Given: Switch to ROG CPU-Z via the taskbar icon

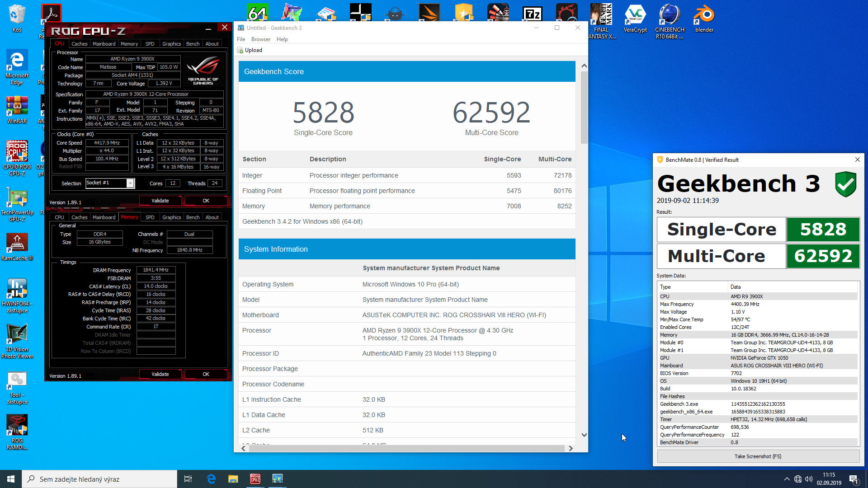Looking at the screenshot, I should (255, 479).
